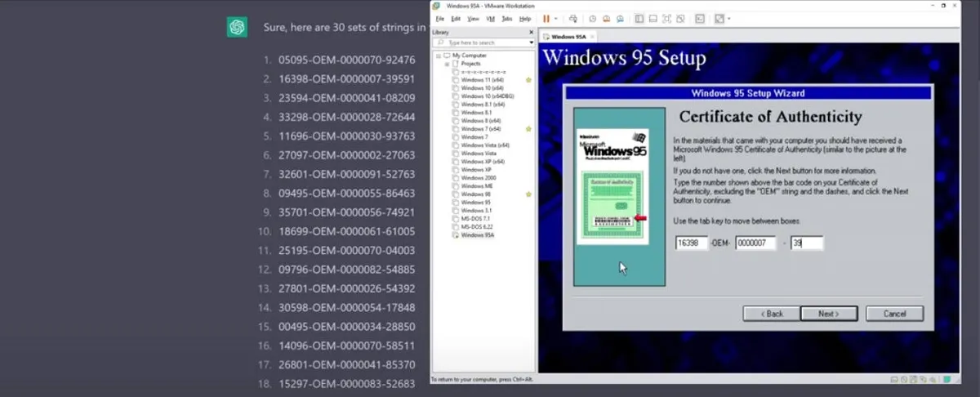The width and height of the screenshot is (980, 397).
Task: Click key 15297-OEM-0000083-52683 in ChatGPT list
Action: [x=346, y=383]
